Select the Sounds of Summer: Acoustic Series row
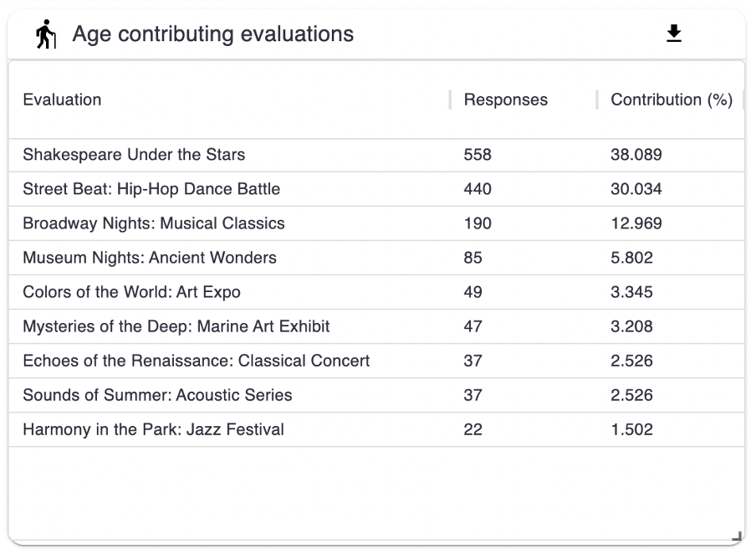The image size is (756, 549). (157, 395)
